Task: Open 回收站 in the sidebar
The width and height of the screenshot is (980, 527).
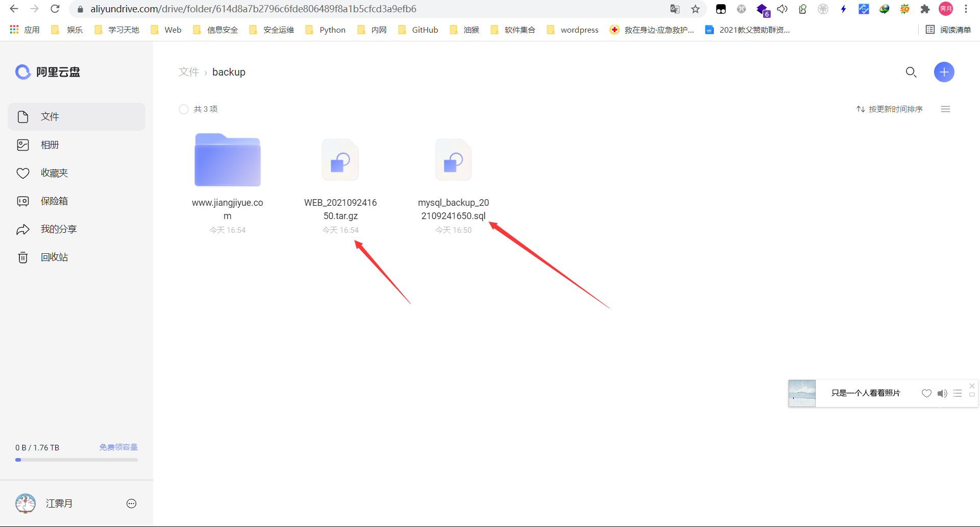Action: click(x=54, y=257)
